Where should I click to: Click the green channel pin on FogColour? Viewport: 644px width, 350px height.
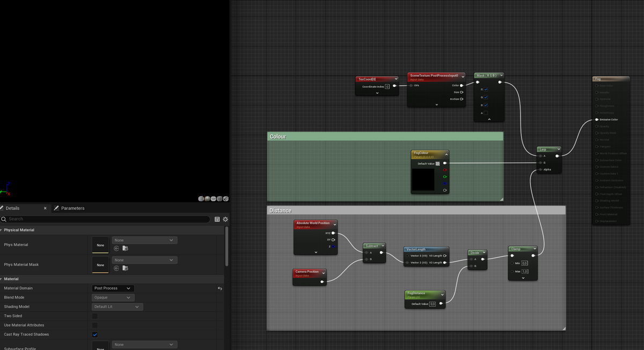pos(445,176)
